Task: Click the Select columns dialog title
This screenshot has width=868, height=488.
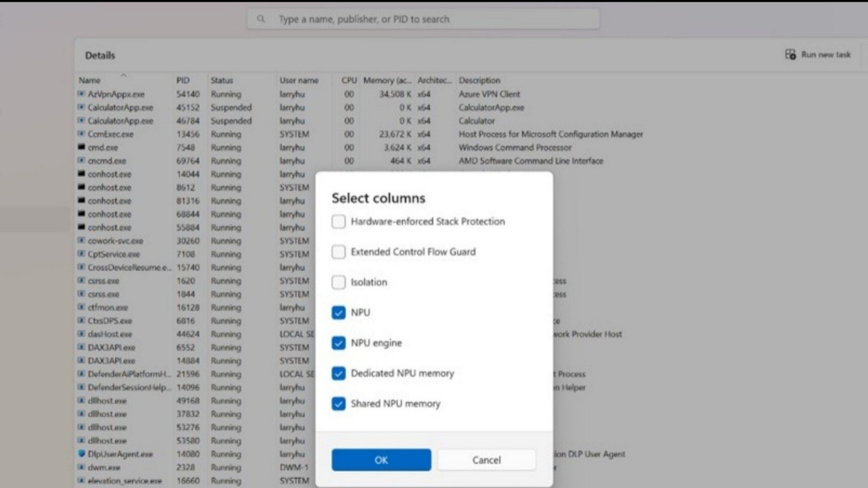Action: (x=379, y=198)
